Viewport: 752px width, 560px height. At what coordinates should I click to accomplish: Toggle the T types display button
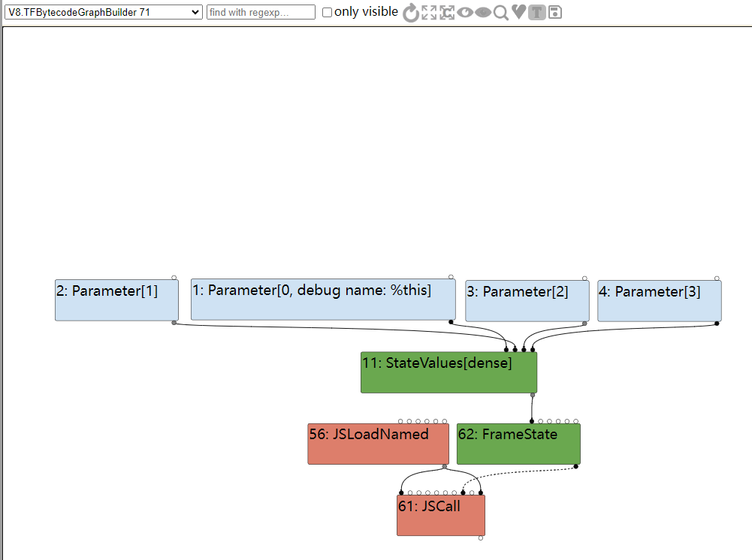click(x=536, y=12)
